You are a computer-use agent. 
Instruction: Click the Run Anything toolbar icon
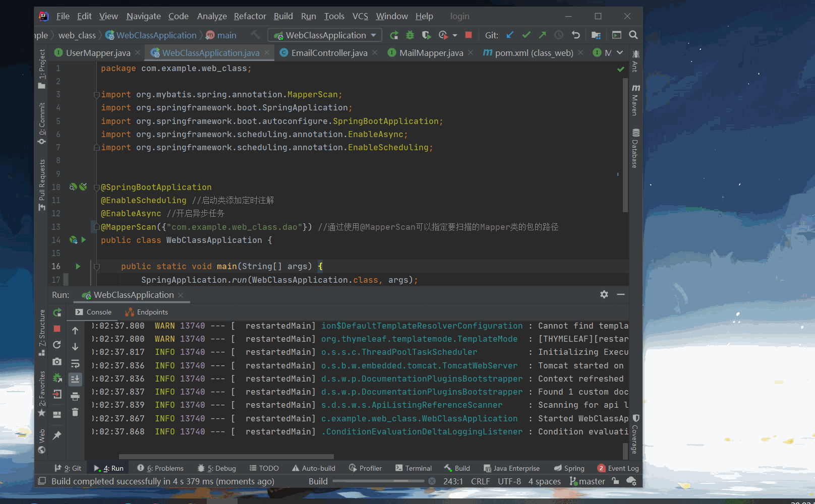coord(617,35)
